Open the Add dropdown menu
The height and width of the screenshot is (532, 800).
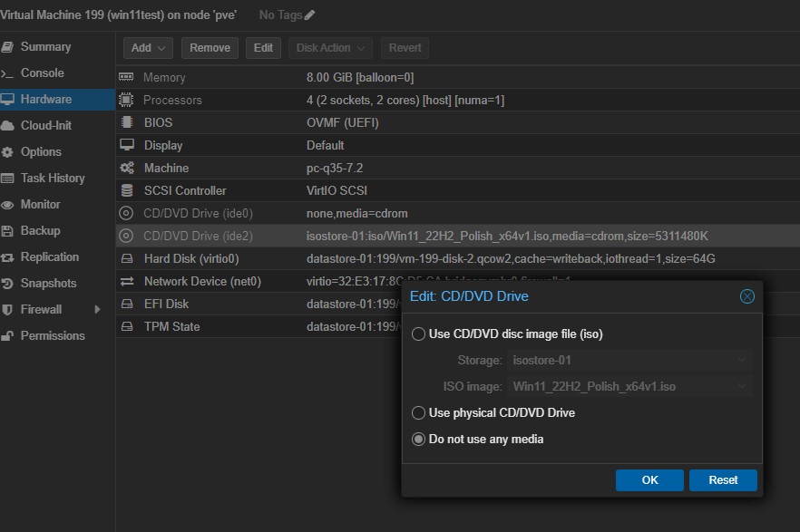(x=148, y=48)
